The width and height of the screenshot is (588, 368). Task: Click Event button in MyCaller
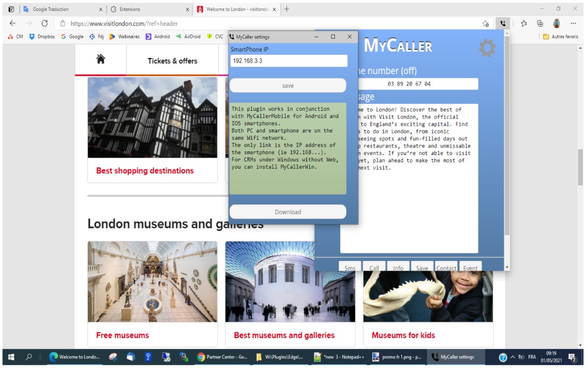pyautogui.click(x=470, y=267)
